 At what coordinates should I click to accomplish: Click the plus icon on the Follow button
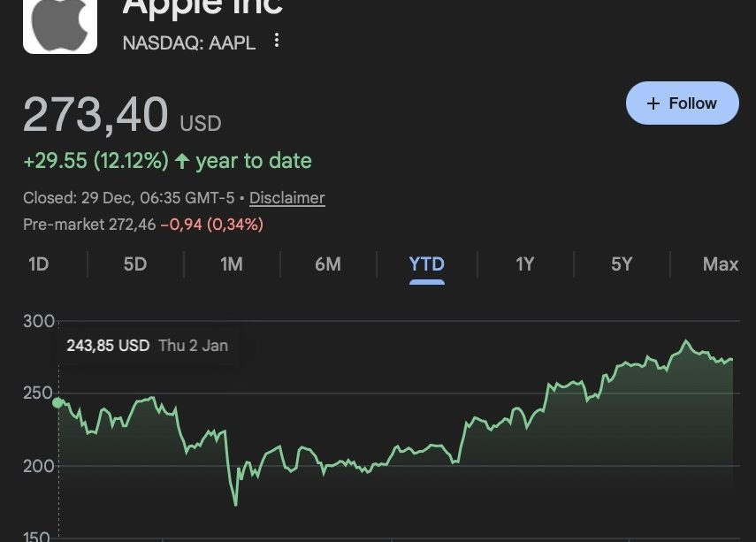[x=653, y=103]
